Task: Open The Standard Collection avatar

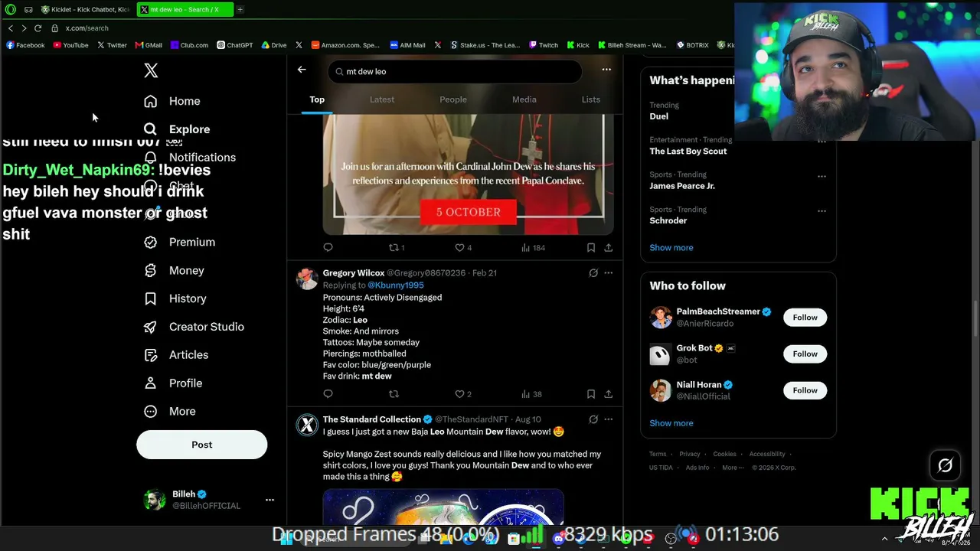Action: tap(307, 425)
